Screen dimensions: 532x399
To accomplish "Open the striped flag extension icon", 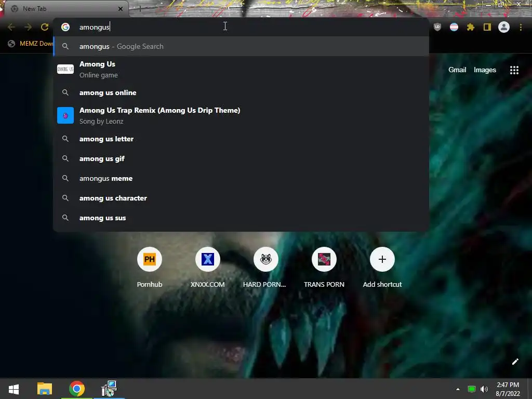I will (x=454, y=27).
